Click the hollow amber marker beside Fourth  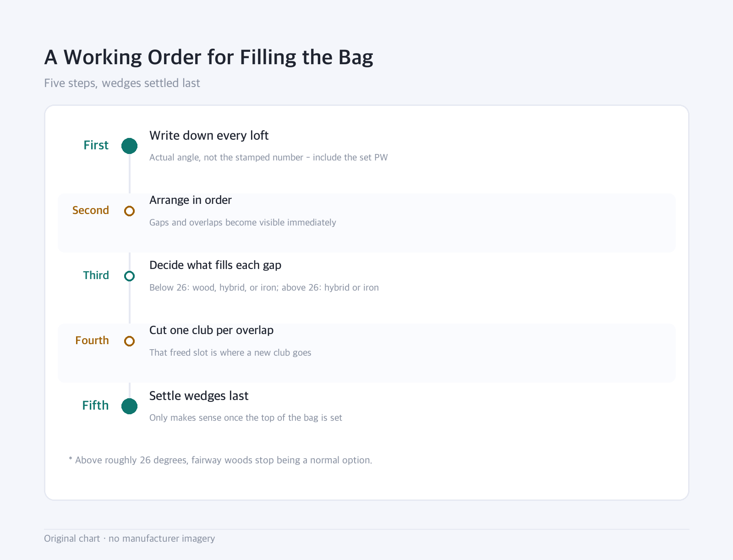129,341
